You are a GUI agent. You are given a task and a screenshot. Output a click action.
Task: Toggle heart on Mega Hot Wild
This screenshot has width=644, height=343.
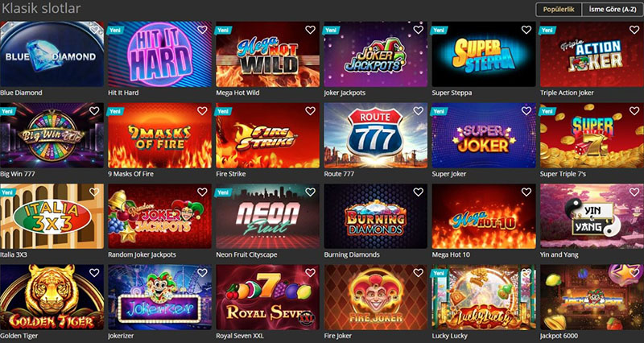[310, 30]
